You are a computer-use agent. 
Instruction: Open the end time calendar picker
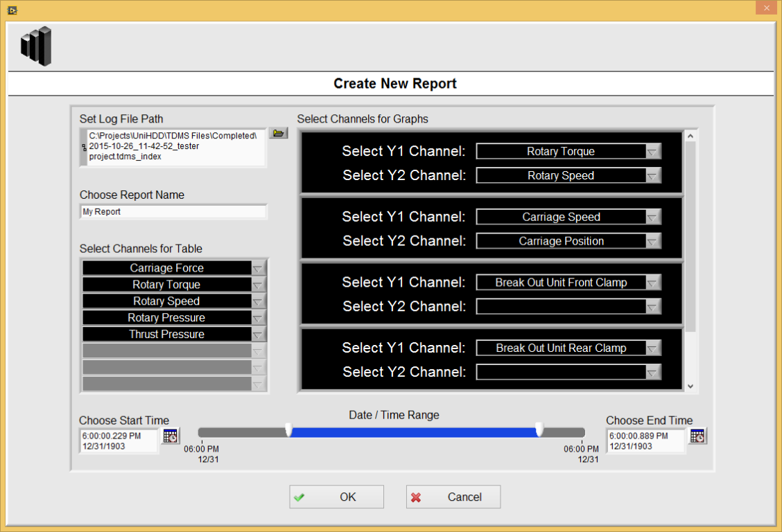tap(697, 436)
